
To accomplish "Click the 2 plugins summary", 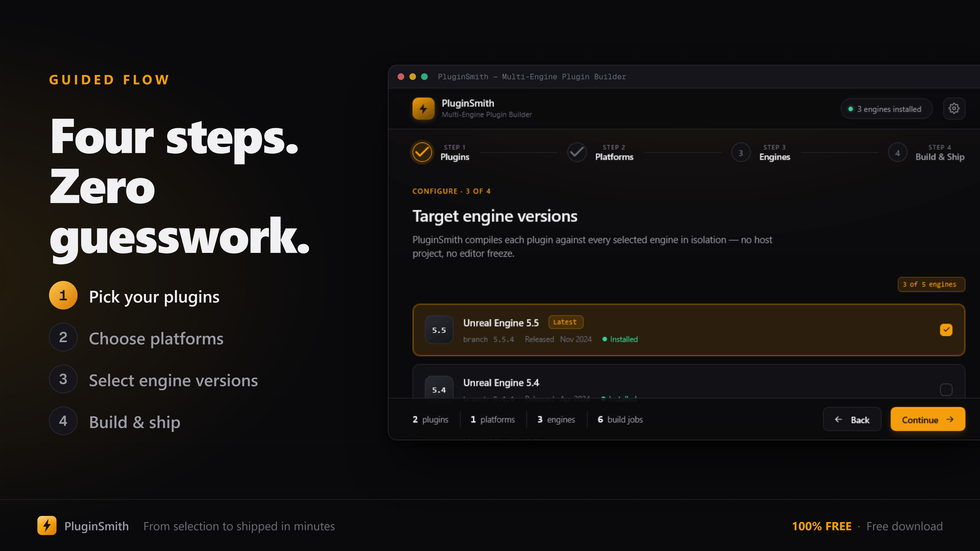I will pos(430,419).
